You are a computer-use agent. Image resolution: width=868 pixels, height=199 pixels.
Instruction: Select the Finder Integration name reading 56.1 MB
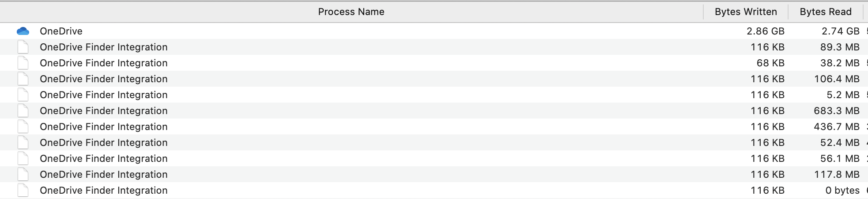click(x=104, y=158)
